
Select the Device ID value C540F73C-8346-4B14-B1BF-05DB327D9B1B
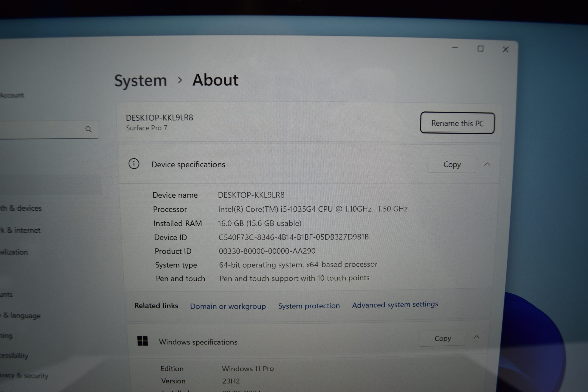click(294, 237)
